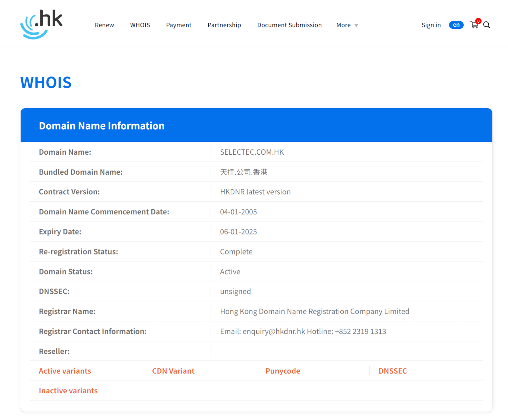Expand the CDN Variant section
The image size is (508, 420).
(173, 371)
